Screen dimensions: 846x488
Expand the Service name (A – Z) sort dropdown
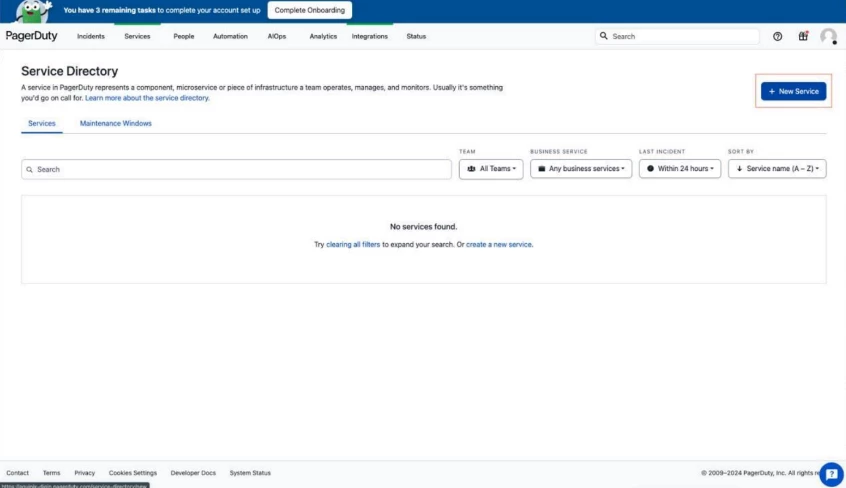[x=777, y=169]
